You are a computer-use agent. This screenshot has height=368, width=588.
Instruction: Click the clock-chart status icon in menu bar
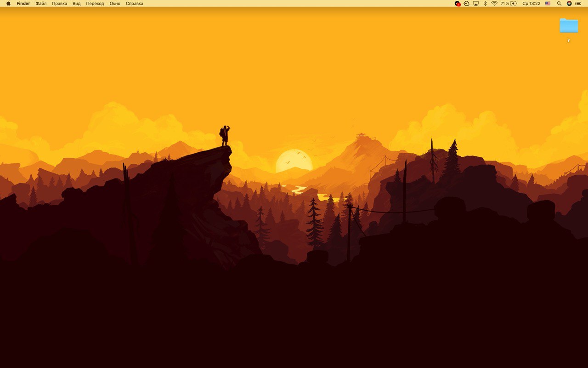(x=466, y=3)
